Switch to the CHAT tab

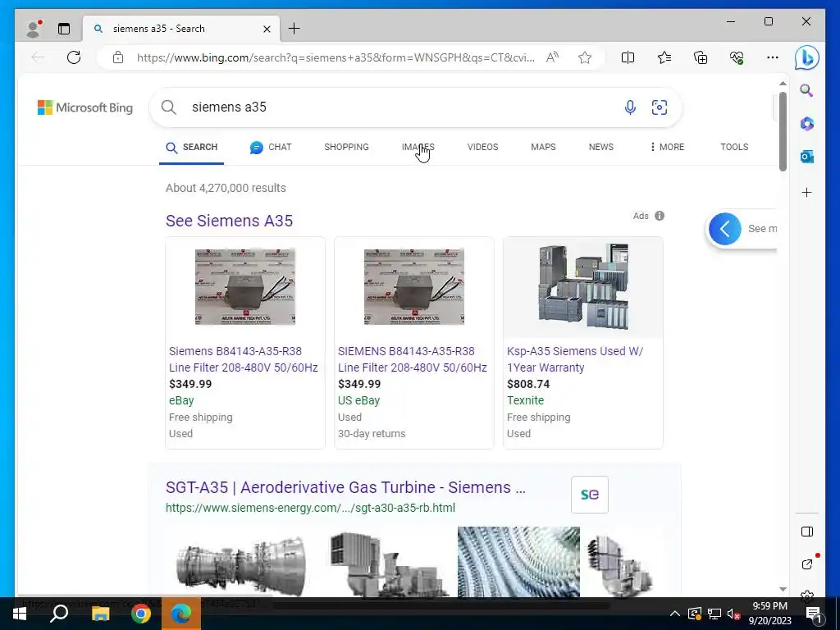point(271,148)
